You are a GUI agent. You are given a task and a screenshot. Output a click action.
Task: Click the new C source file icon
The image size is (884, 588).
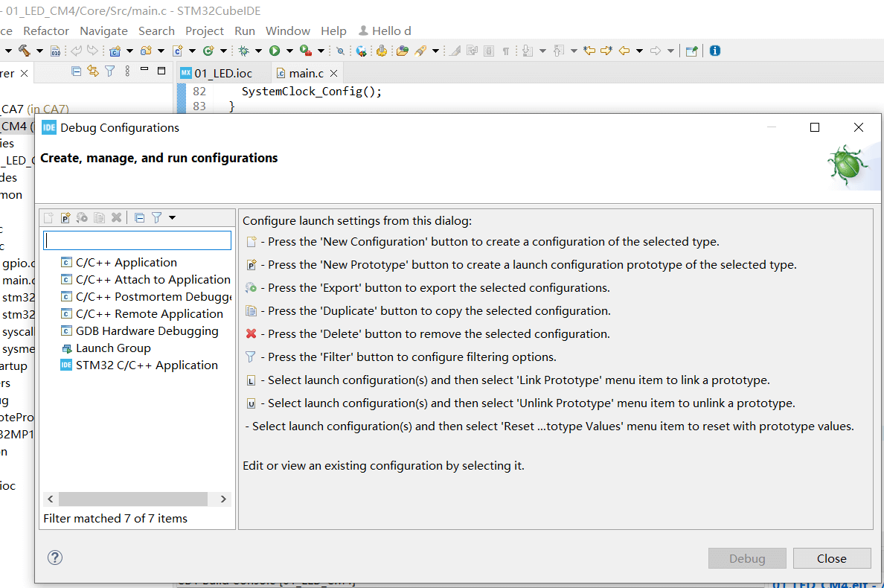point(178,51)
